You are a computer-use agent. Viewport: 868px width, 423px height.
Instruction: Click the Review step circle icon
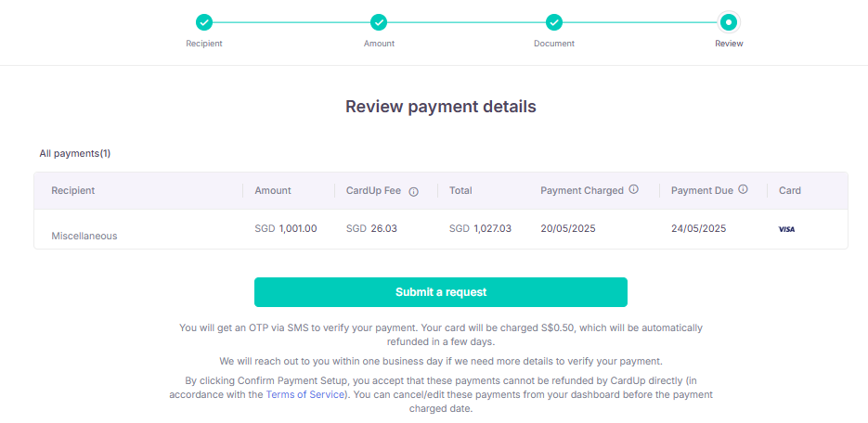point(729,22)
